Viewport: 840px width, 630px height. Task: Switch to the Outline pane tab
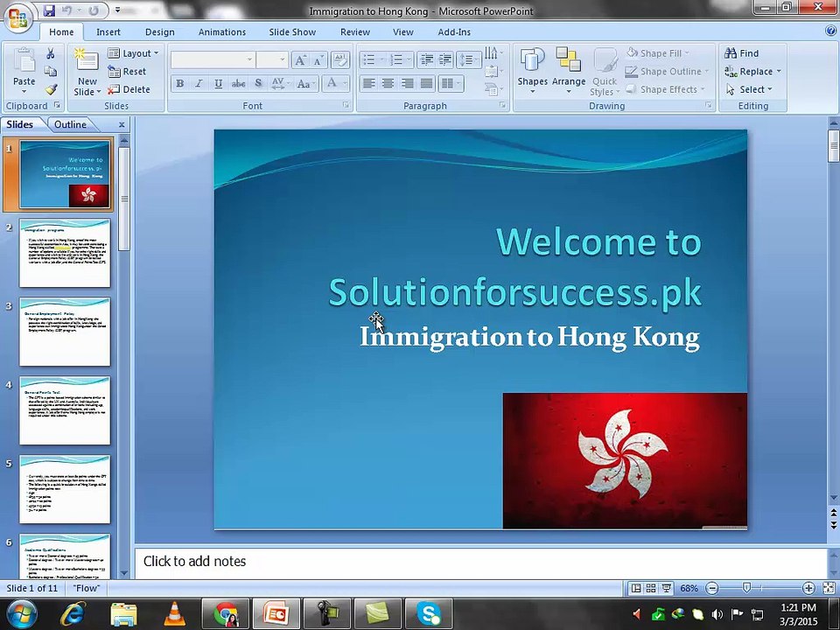[70, 124]
